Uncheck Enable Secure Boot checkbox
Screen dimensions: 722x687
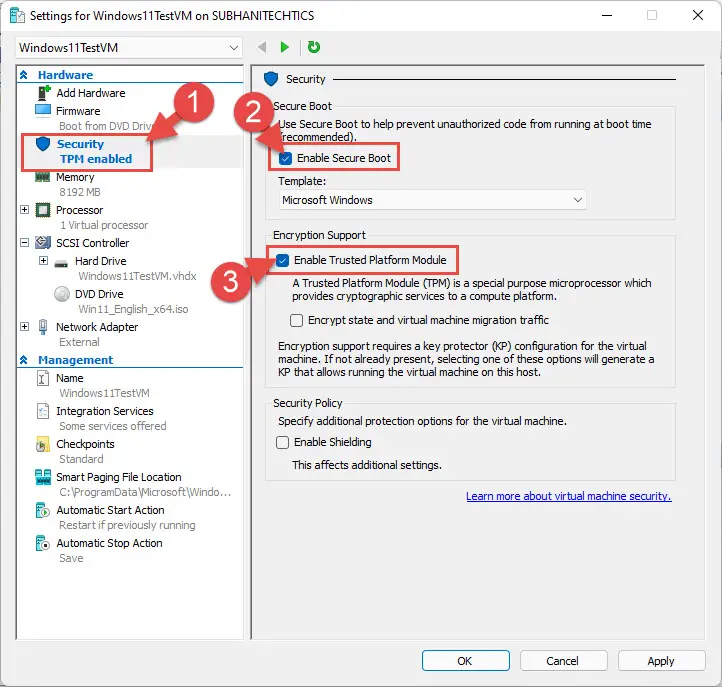click(285, 158)
